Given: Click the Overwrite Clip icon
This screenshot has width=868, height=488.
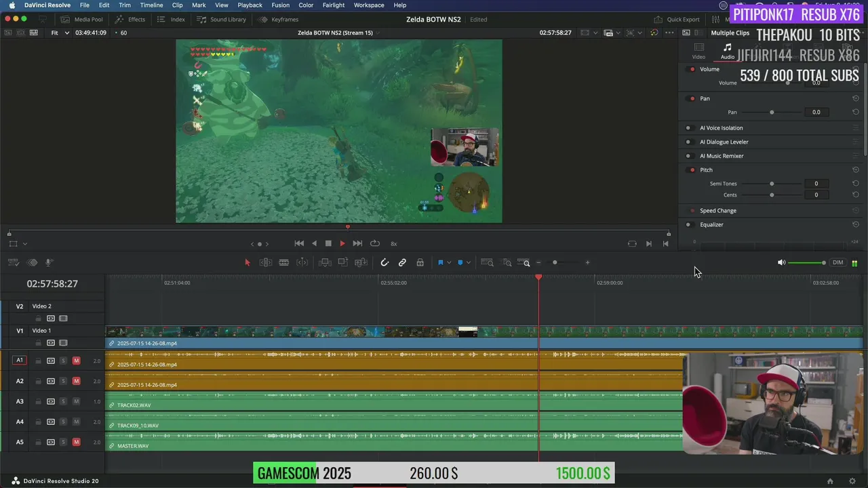Looking at the screenshot, I should pos(343,262).
